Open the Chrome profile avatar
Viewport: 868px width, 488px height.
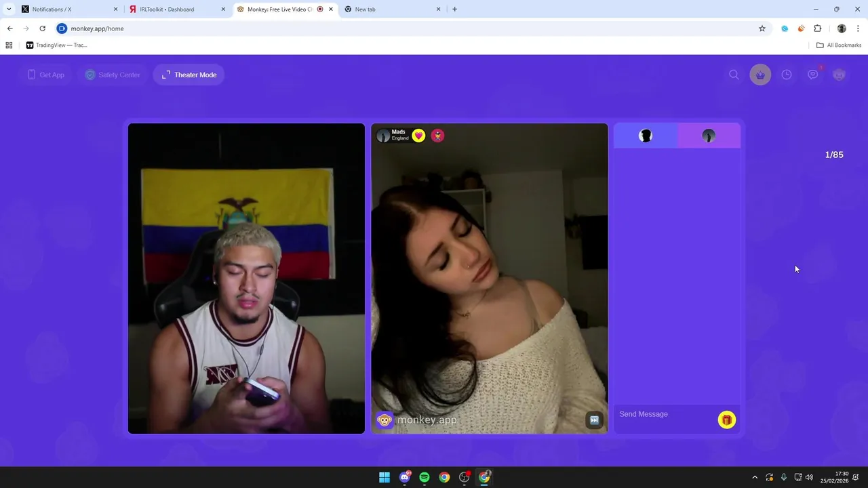(842, 28)
